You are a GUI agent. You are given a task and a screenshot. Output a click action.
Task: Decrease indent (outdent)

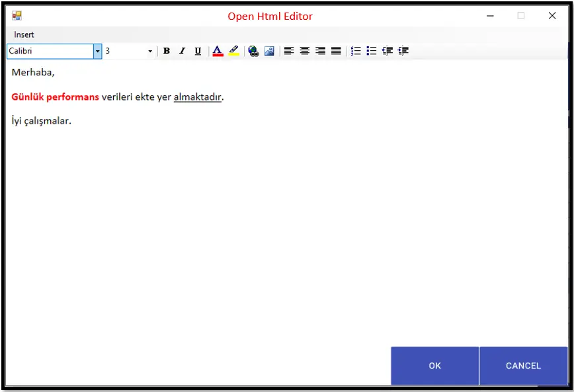[388, 51]
